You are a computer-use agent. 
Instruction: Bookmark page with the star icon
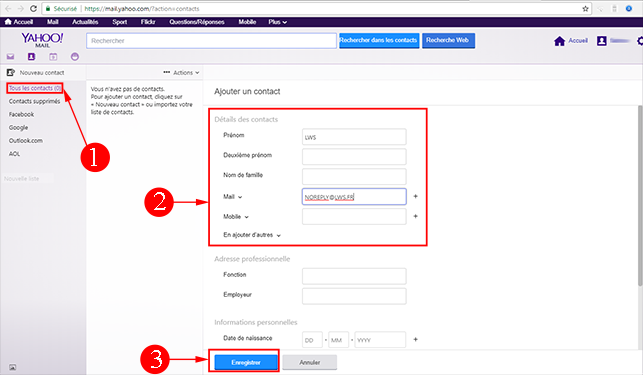click(585, 9)
